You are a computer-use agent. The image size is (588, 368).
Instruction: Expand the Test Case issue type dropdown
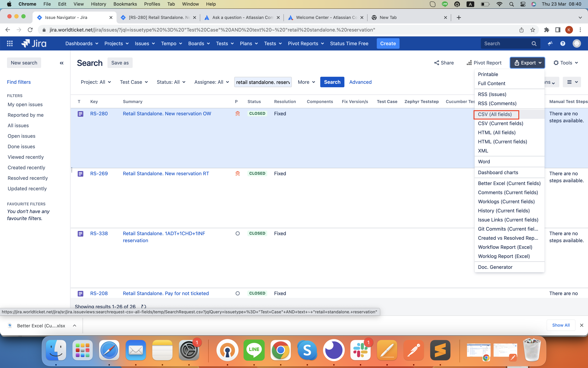pos(134,82)
